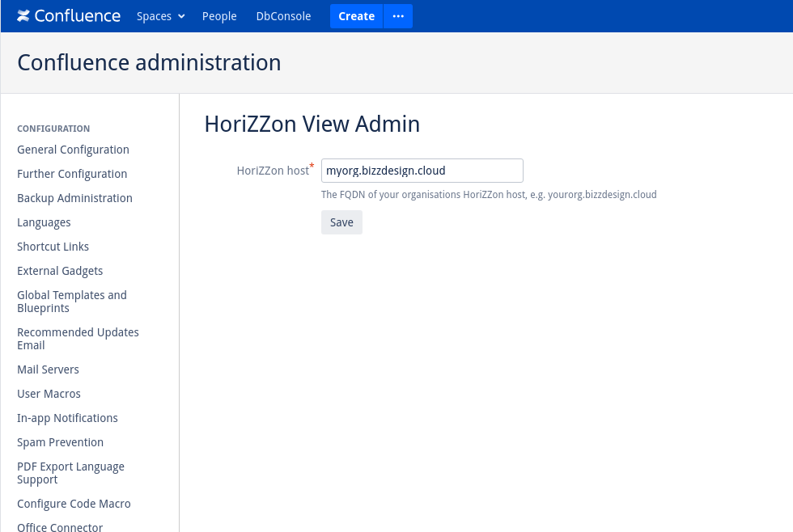Open Further Configuration

pos(72,174)
